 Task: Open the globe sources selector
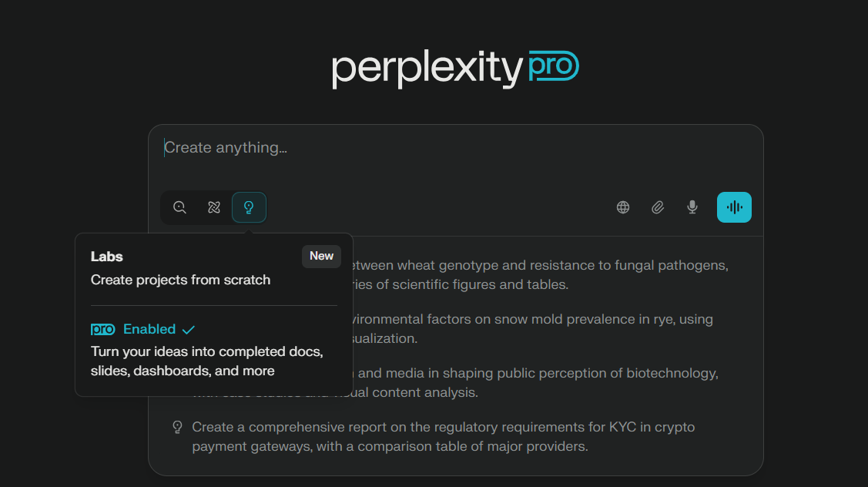coord(623,207)
